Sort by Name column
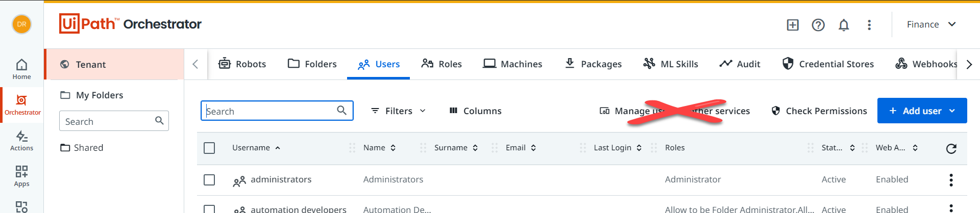This screenshot has width=980, height=213. 380,148
